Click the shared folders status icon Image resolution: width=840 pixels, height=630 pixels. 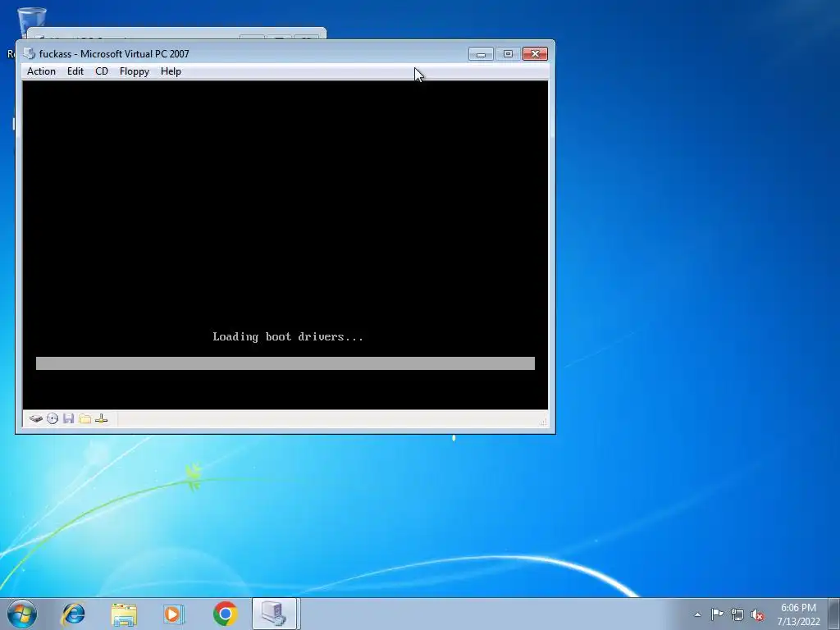click(x=84, y=419)
